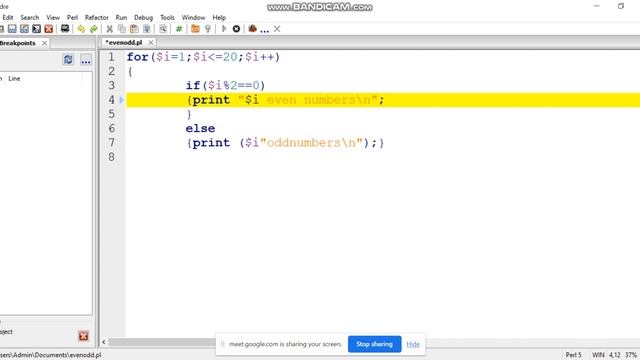Click the 'WIN' line-ending status entry

coord(598,355)
